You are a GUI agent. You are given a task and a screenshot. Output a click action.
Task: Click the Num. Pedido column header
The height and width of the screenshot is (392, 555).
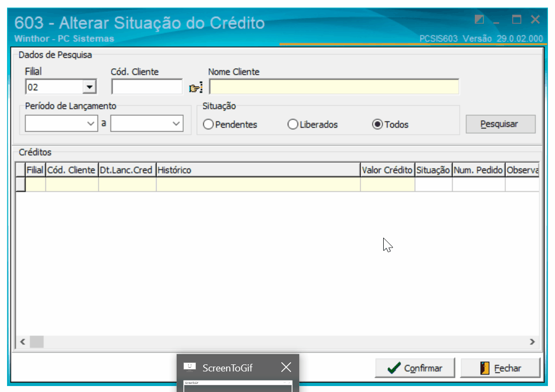point(479,170)
